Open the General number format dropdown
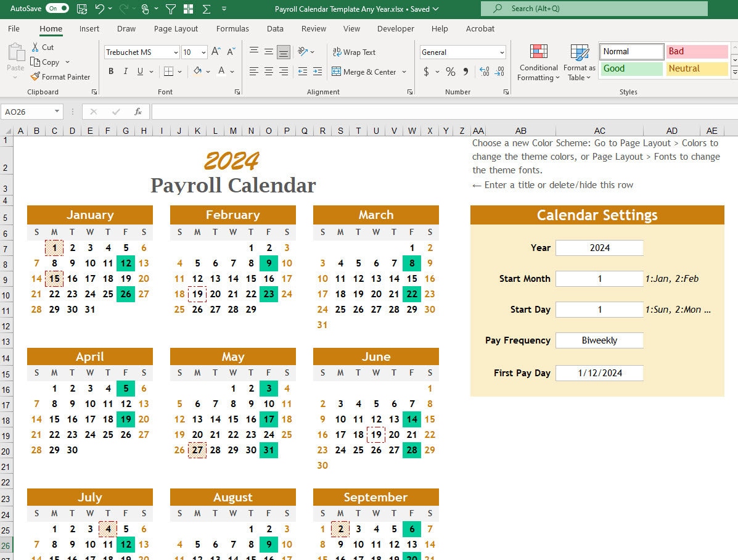This screenshot has height=560, width=738. 502,52
